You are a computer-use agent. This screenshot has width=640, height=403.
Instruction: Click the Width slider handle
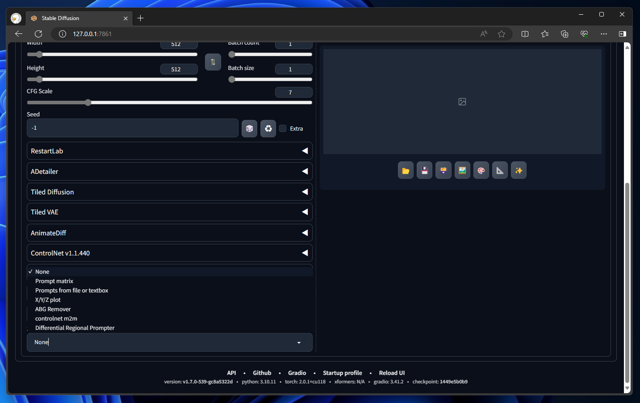[x=39, y=54]
